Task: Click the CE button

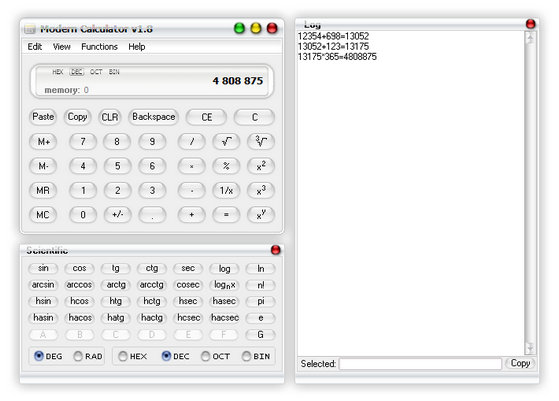Action: click(206, 117)
